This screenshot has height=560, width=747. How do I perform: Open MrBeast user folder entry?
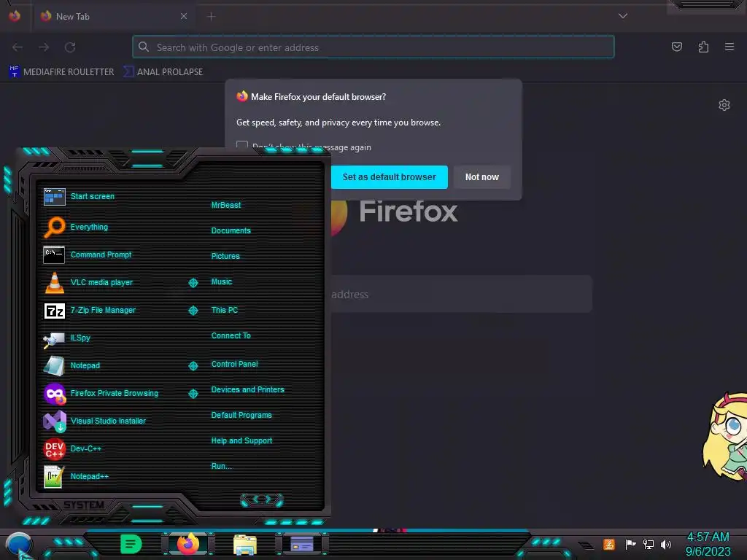pyautogui.click(x=226, y=205)
